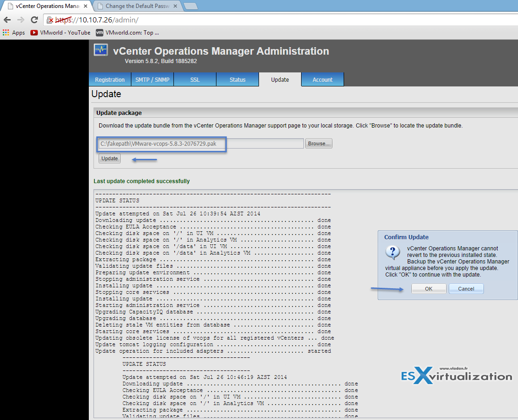The width and height of the screenshot is (518, 420).
Task: Click 'Last update completed successfully' message
Action: (141, 181)
